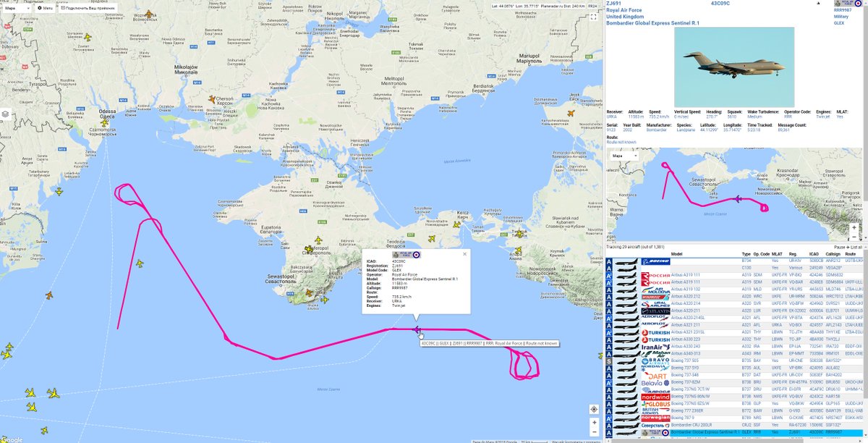The width and height of the screenshot is (868, 443).
Task: Click orange aircraft icon near Chersoń
Action: coord(214,100)
